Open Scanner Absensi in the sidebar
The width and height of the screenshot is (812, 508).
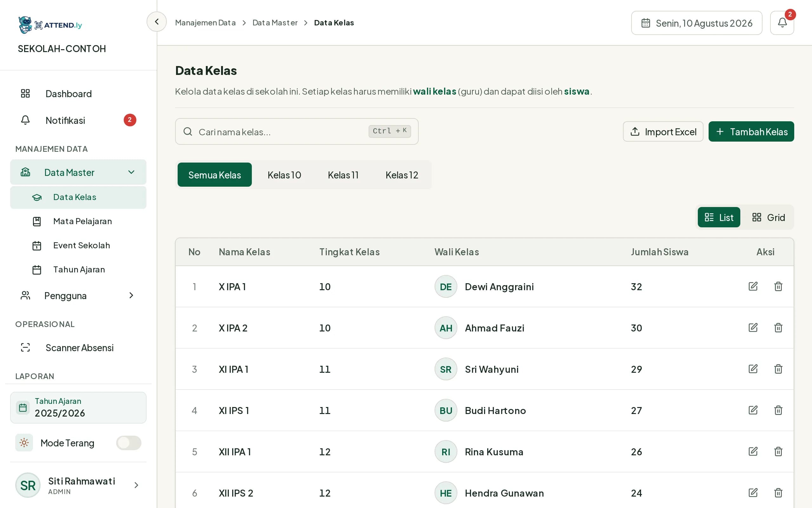pos(78,347)
